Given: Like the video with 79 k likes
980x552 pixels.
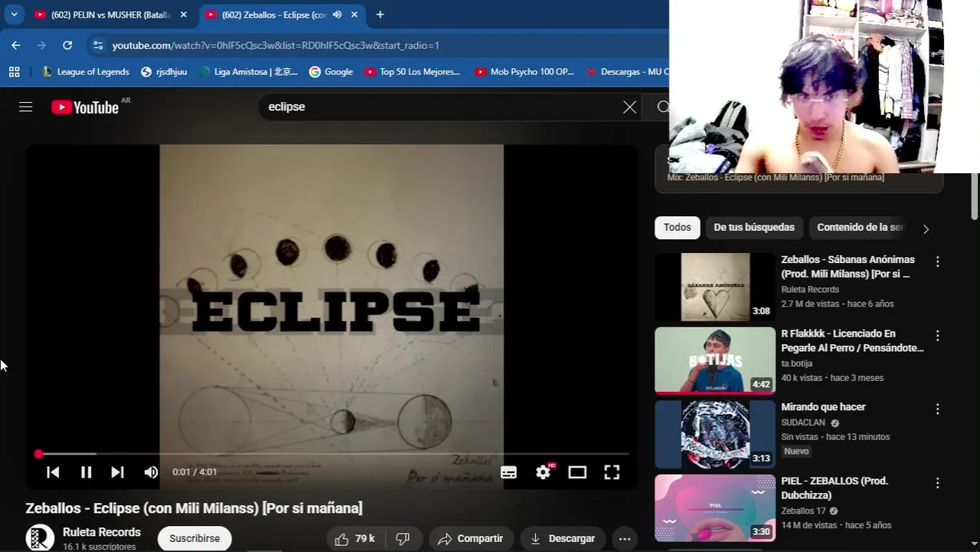Looking at the screenshot, I should (x=355, y=539).
